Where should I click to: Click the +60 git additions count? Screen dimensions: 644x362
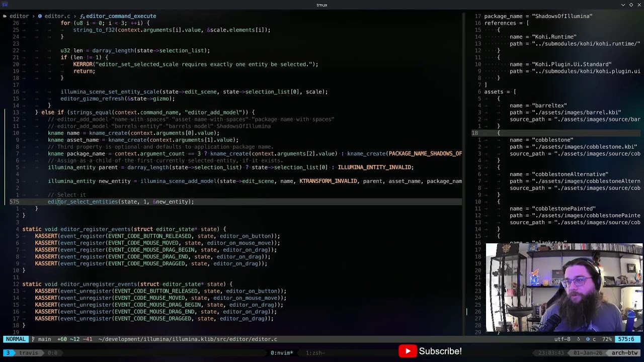tap(62, 339)
